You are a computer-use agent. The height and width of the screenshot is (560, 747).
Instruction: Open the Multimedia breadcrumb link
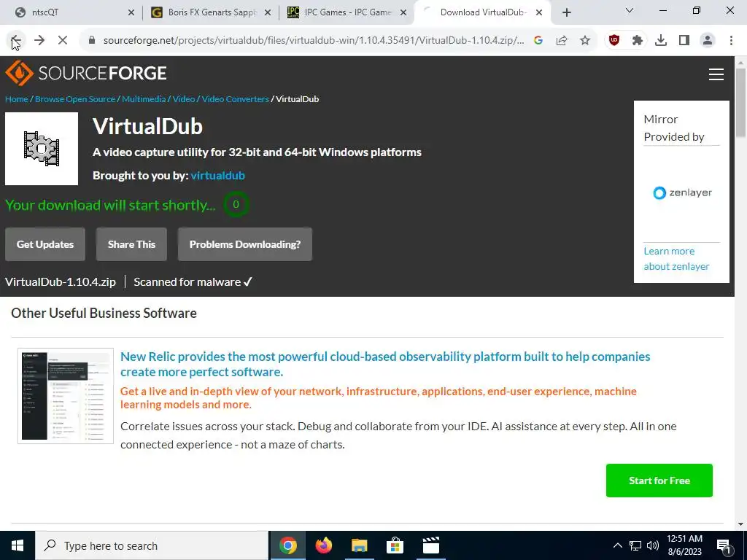tap(144, 99)
